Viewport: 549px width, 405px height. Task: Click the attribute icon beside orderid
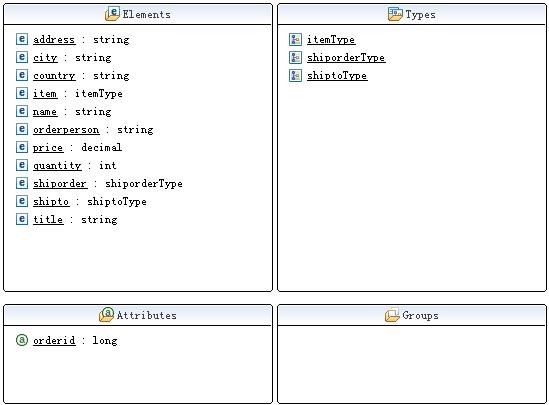click(22, 340)
